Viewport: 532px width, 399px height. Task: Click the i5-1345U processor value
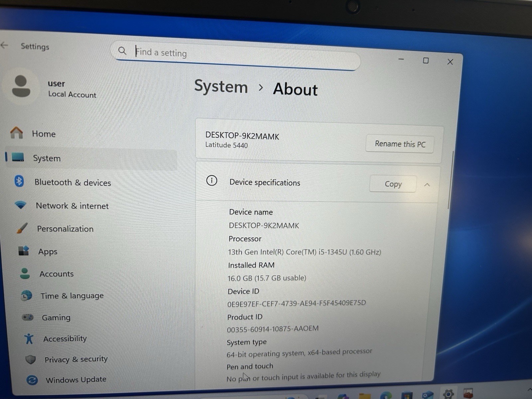[304, 252]
